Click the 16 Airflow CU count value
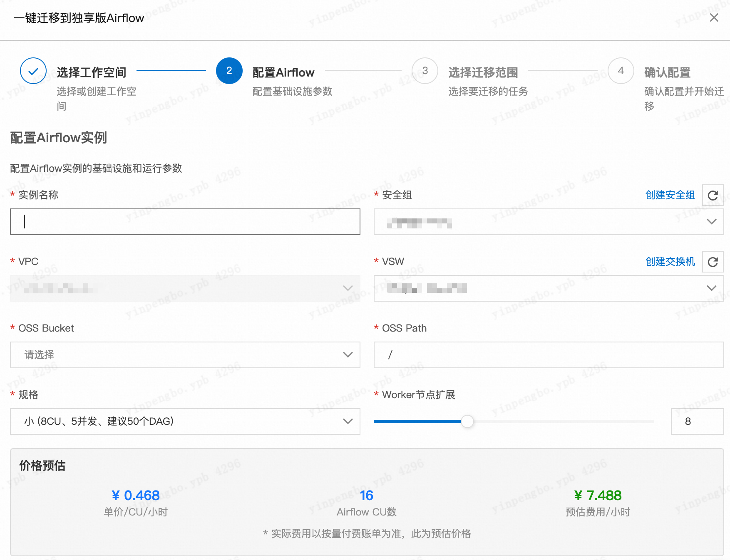The image size is (730, 560). [366, 495]
